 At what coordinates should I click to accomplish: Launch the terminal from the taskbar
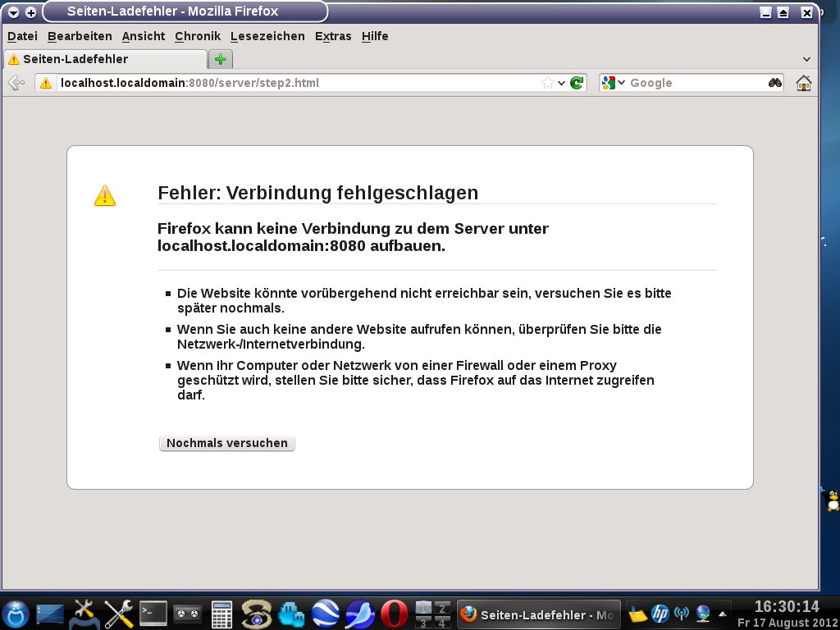pyautogui.click(x=153, y=614)
